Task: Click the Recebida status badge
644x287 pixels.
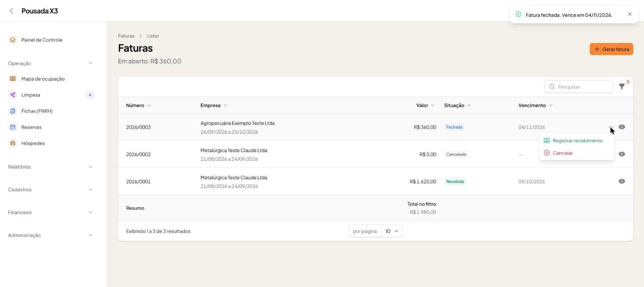Action: coord(455,181)
